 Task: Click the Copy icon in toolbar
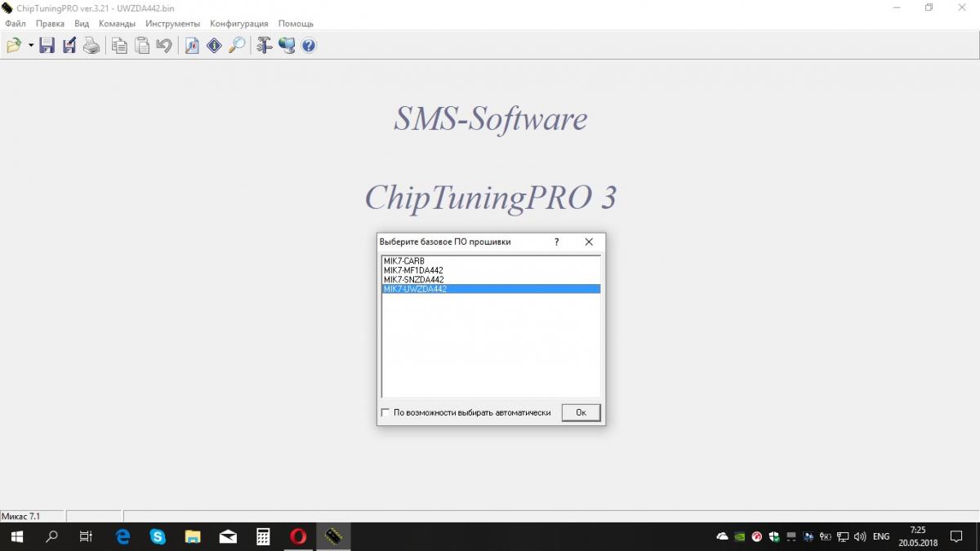pyautogui.click(x=119, y=46)
